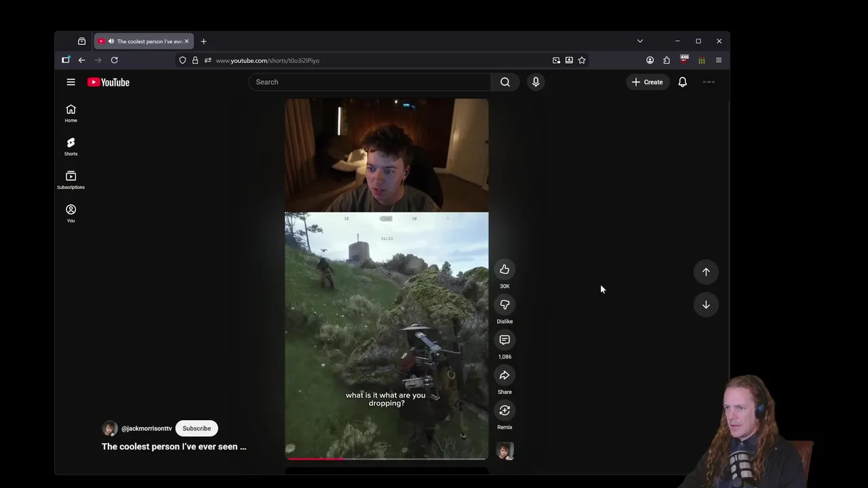Open the site permissions icon in address bar
Image resolution: width=868 pixels, height=488 pixels.
208,60
